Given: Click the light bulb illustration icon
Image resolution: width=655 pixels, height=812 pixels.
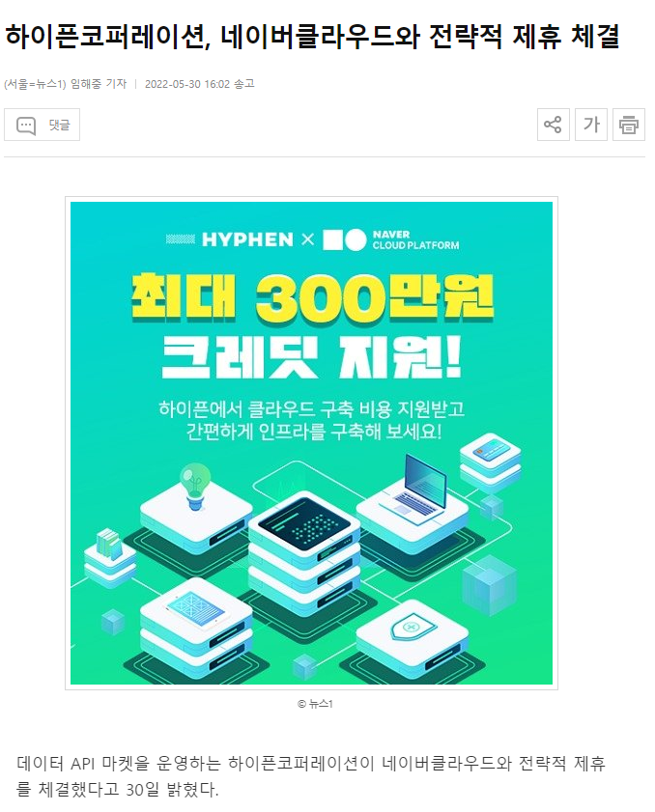Looking at the screenshot, I should click(x=195, y=486).
